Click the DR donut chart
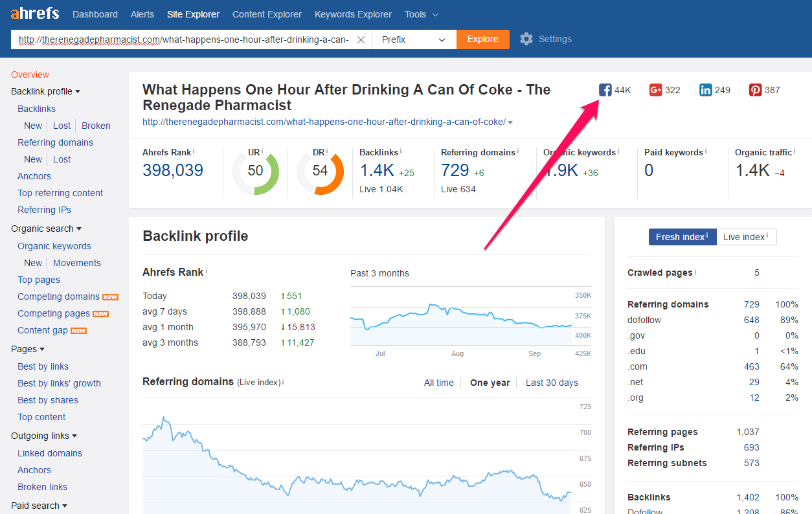 tap(321, 171)
